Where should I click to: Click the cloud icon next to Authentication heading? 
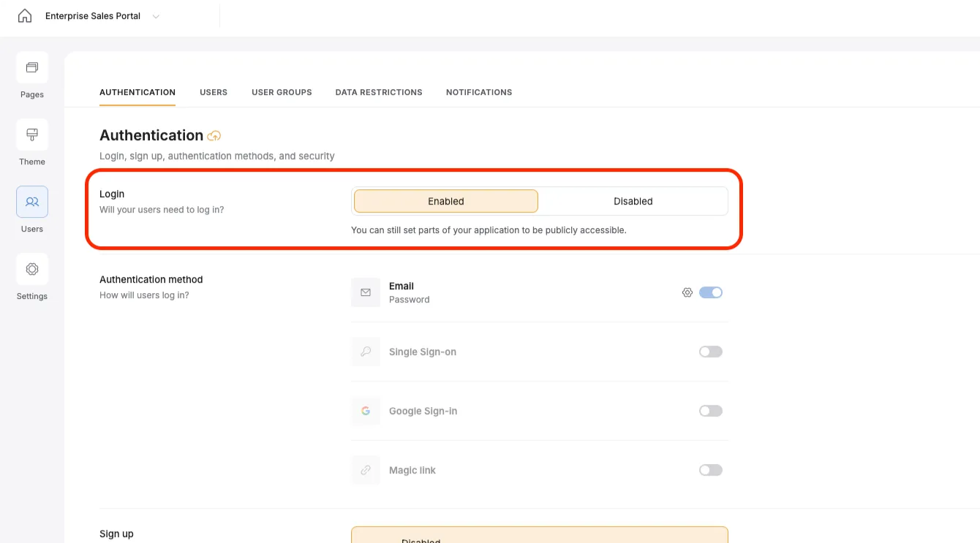(214, 135)
